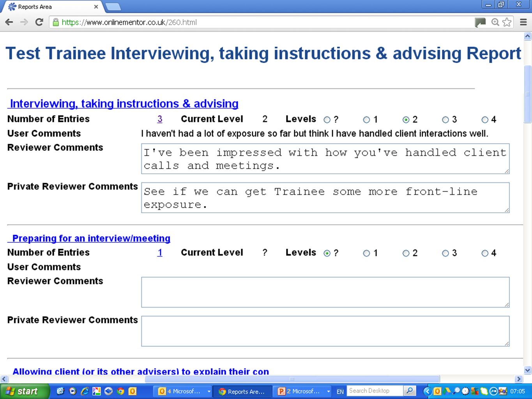Click the address bar URL field
532x399 pixels.
coord(261,22)
